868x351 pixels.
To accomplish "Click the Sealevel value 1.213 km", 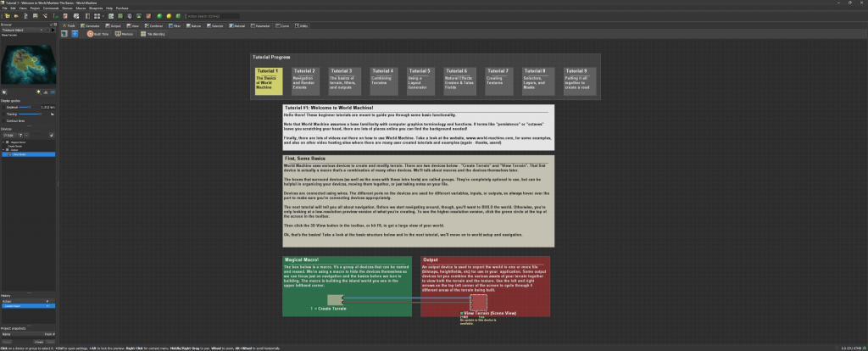I will tap(48, 108).
